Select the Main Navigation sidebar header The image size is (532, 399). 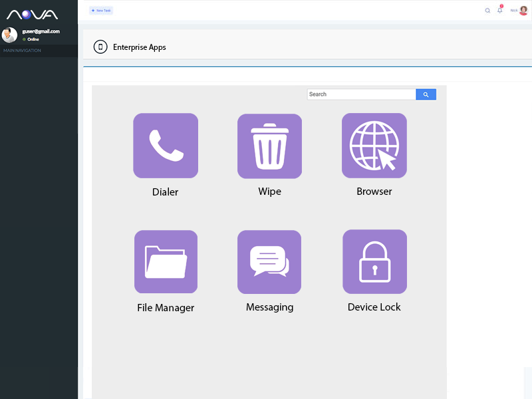(x=22, y=51)
